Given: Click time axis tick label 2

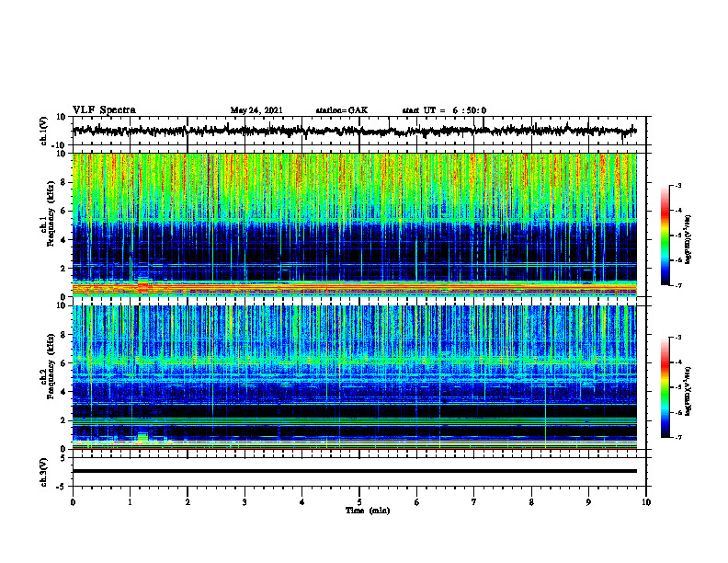Looking at the screenshot, I should point(188,502).
